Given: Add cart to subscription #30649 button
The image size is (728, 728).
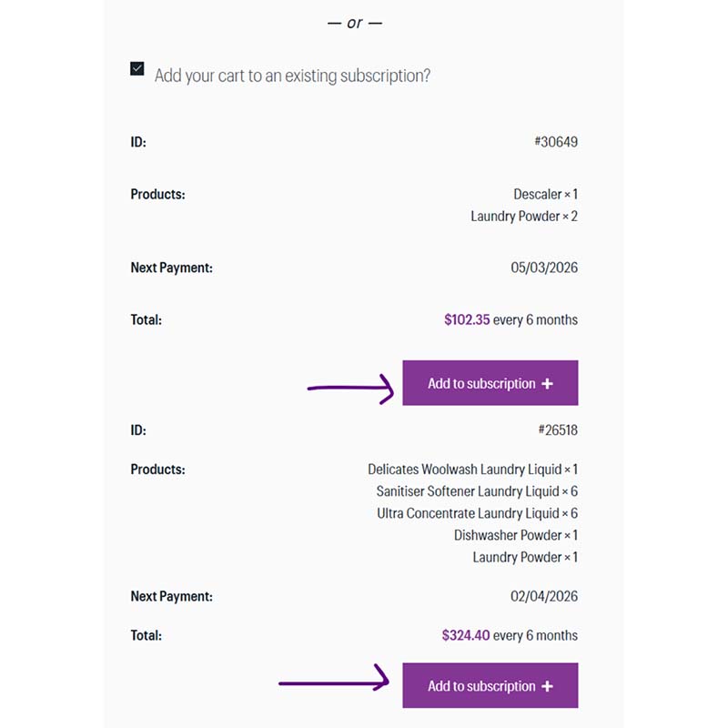Looking at the screenshot, I should point(481,384).
